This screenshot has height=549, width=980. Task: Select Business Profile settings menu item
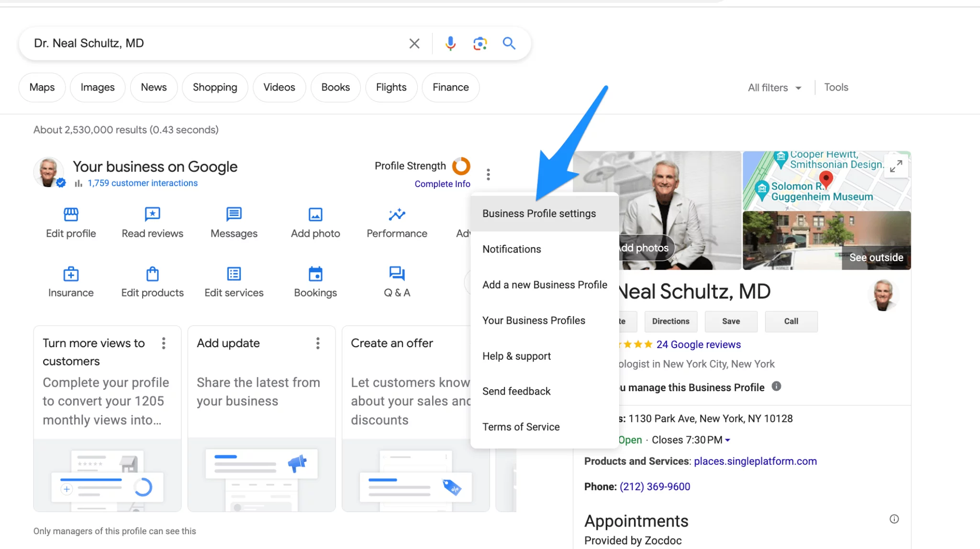click(539, 214)
